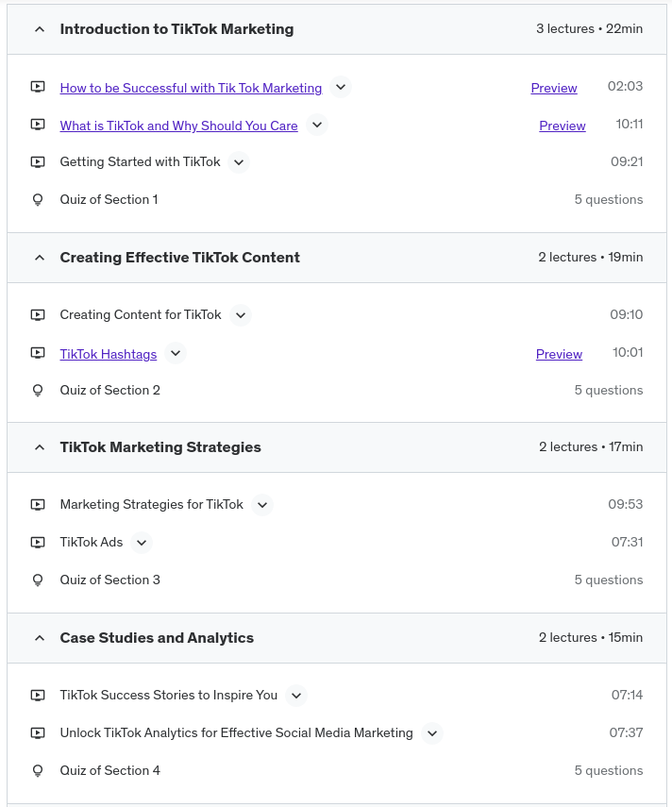This screenshot has height=807, width=672.
Task: Expand details for TikTok Ads lecture
Action: [141, 543]
